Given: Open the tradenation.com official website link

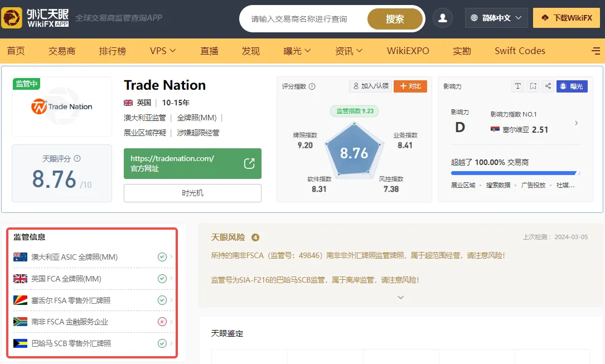Looking at the screenshot, I should click(192, 163).
